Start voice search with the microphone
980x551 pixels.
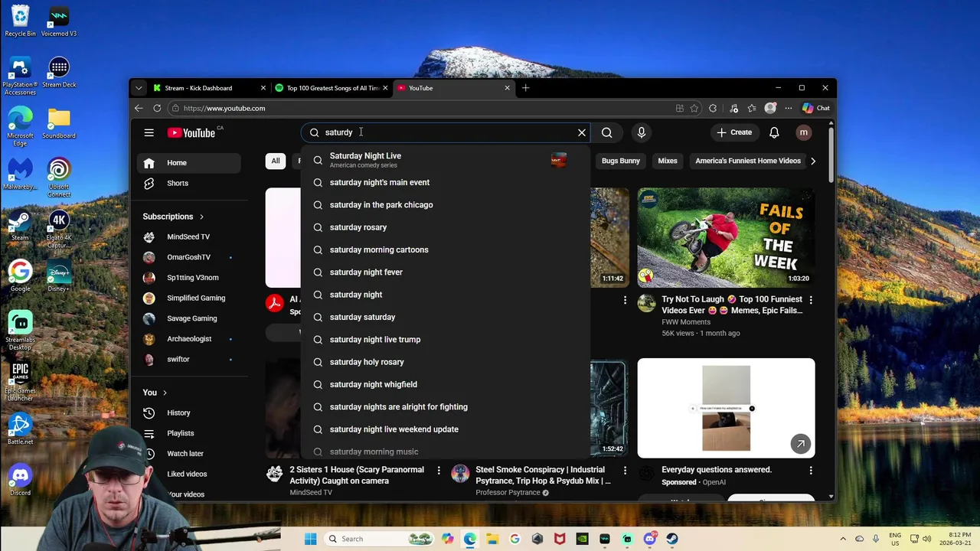pos(642,132)
